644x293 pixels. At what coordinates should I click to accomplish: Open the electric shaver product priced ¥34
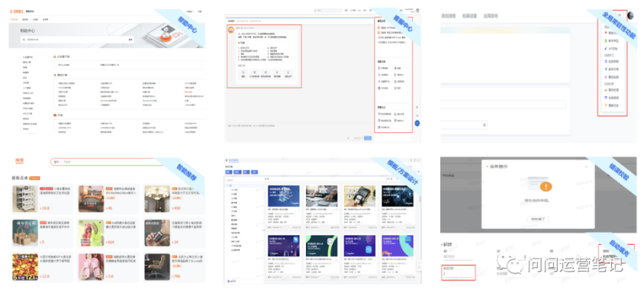pos(174,232)
